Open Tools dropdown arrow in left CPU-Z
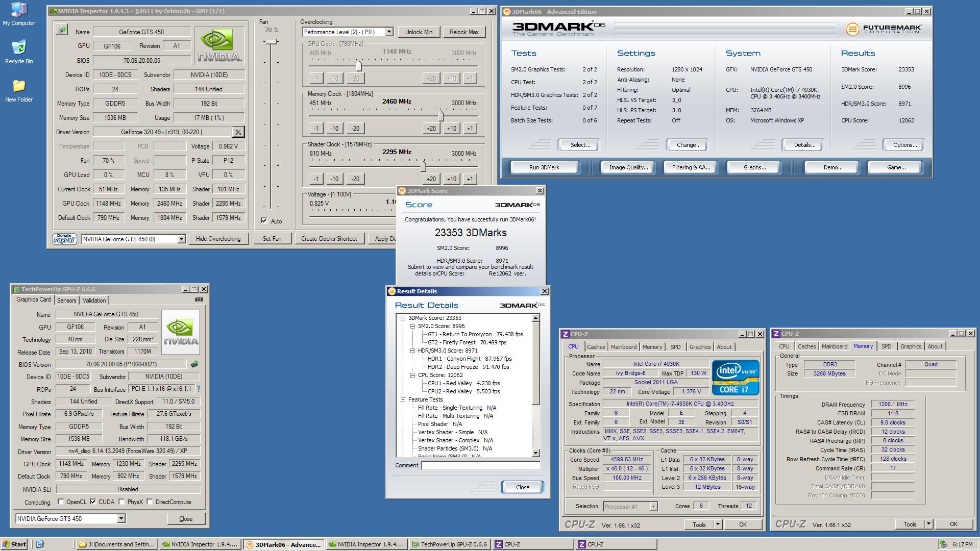This screenshot has height=551, width=980. pyautogui.click(x=718, y=524)
